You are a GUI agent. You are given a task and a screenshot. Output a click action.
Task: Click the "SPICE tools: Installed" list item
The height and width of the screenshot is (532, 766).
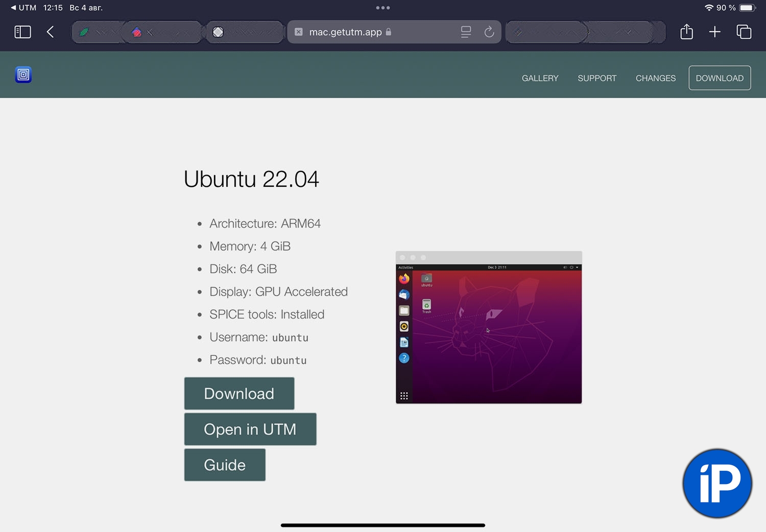pyautogui.click(x=267, y=315)
